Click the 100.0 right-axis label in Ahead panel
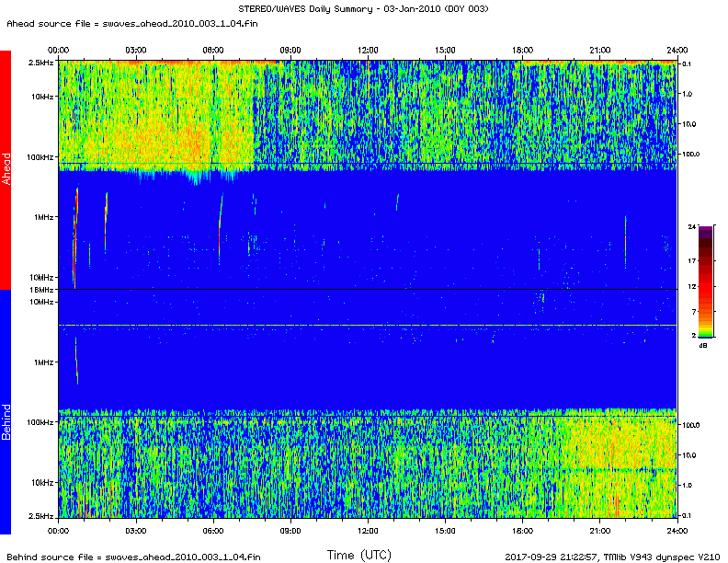 [x=691, y=154]
